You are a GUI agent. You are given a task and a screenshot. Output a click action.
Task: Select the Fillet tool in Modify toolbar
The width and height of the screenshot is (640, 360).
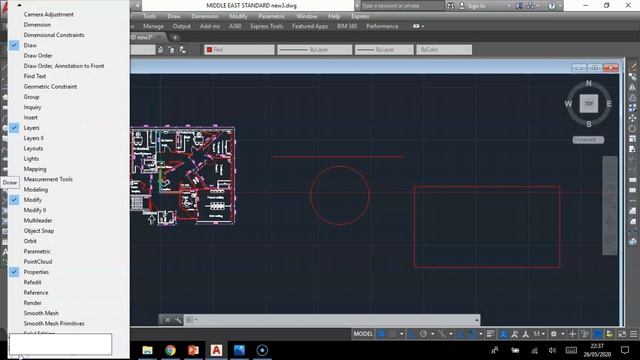[x=633, y=222]
